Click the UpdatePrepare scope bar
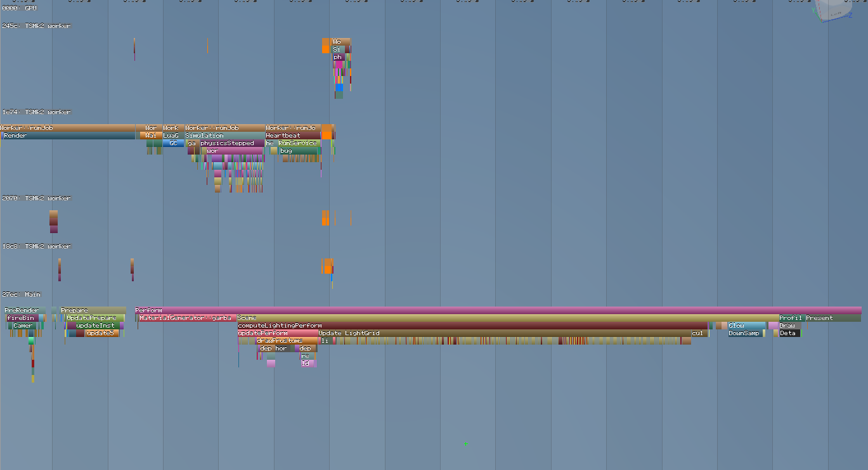The width and height of the screenshot is (868, 470). (94, 318)
